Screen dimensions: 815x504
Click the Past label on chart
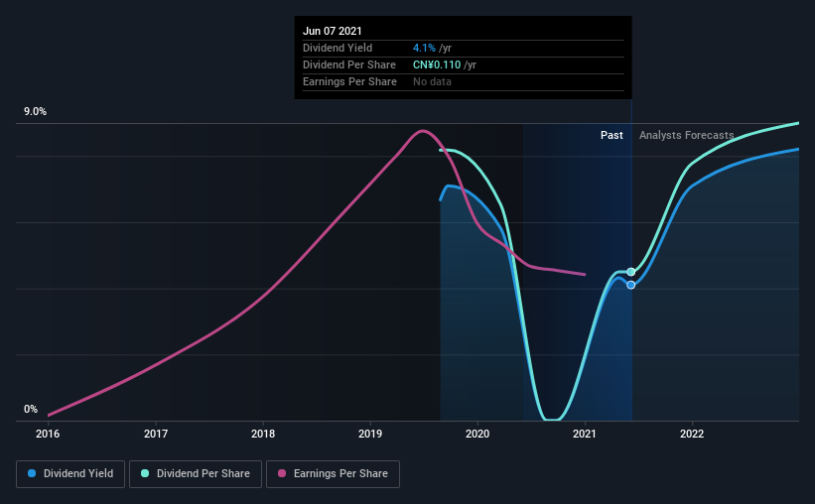(611, 135)
